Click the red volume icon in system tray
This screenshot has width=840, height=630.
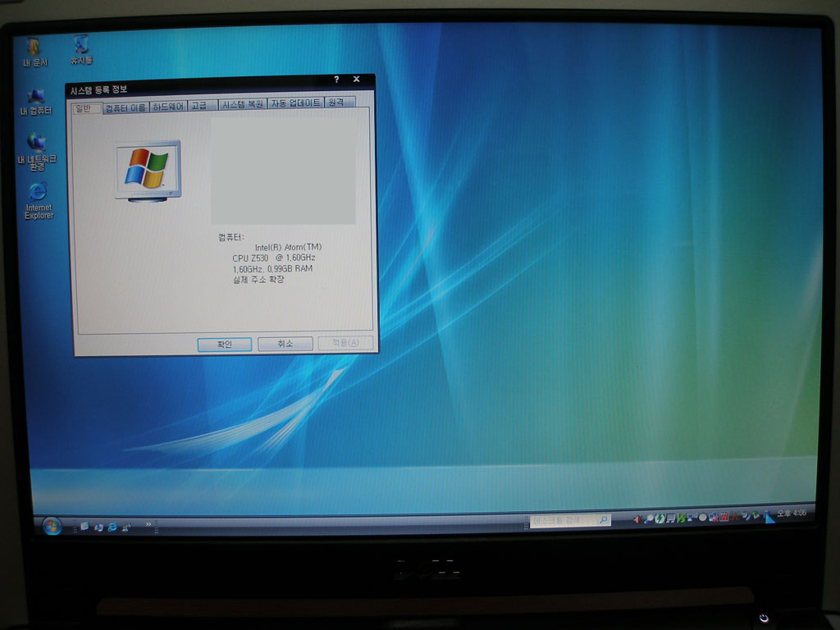tap(637, 518)
